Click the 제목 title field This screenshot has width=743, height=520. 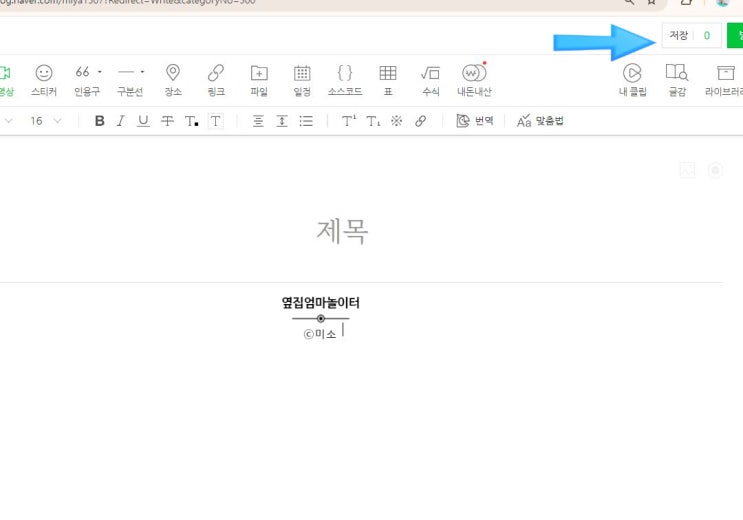342,231
